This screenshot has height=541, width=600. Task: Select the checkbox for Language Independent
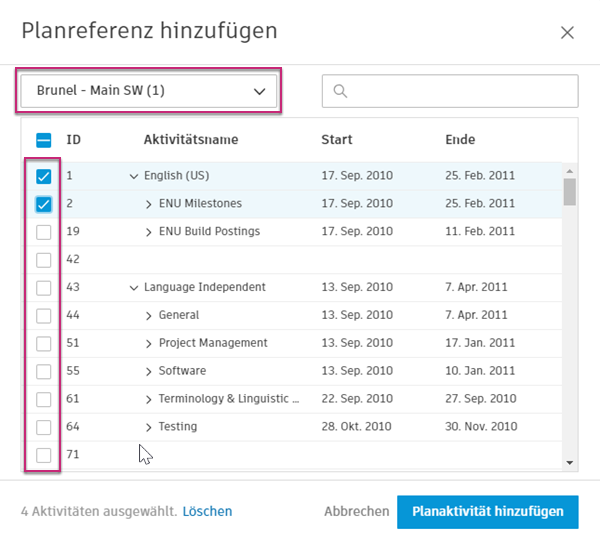43,288
